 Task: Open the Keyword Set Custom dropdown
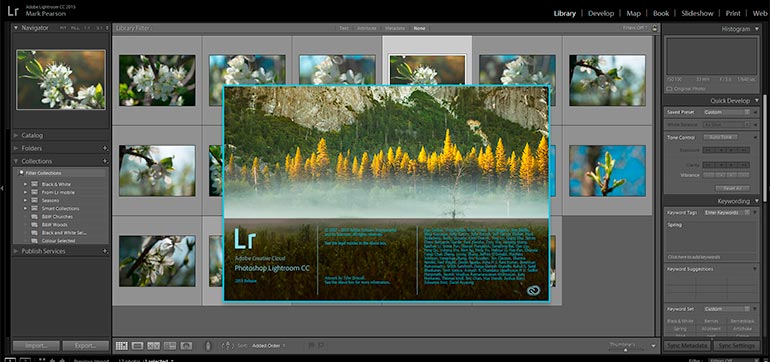pos(728,309)
